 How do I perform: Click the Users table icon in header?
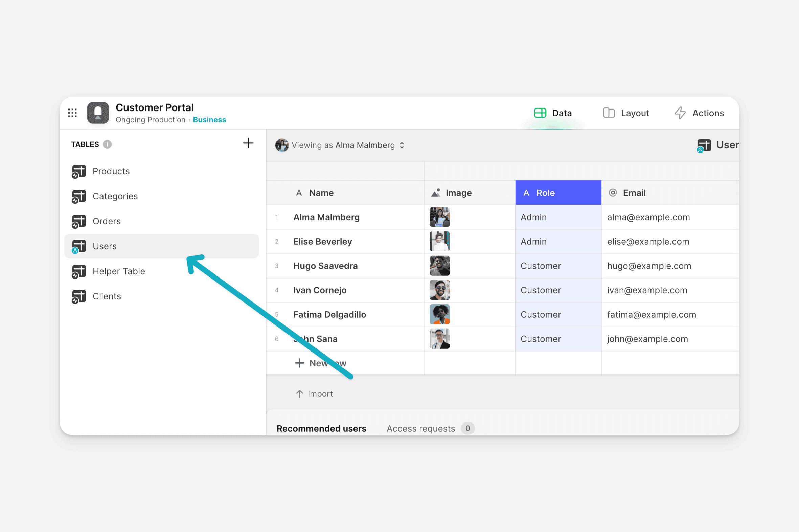pyautogui.click(x=704, y=146)
